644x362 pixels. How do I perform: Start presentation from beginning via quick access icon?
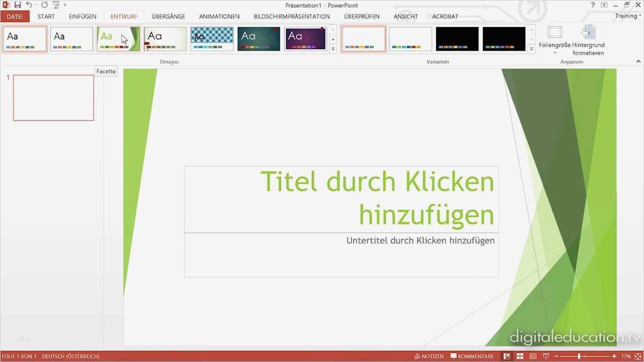55,5
